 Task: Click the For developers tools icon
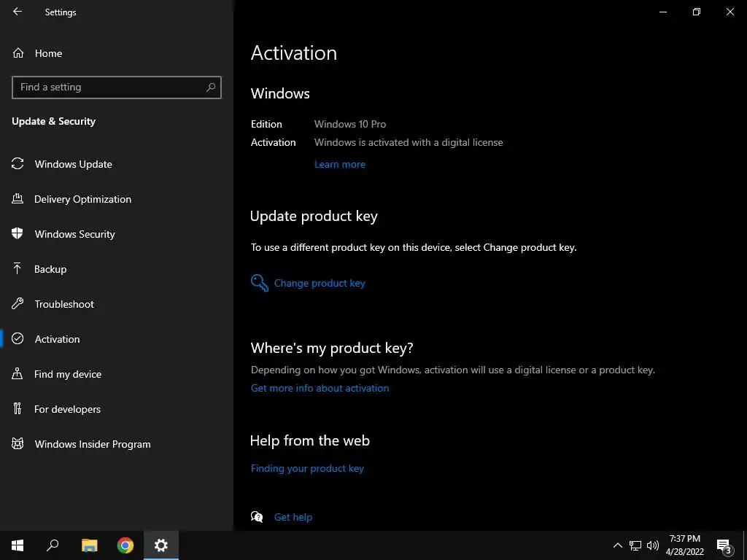18,408
